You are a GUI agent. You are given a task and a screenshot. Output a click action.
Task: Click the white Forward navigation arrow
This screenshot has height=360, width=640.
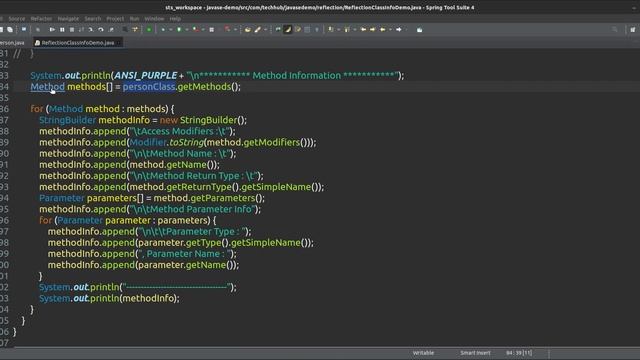pos(399,29)
